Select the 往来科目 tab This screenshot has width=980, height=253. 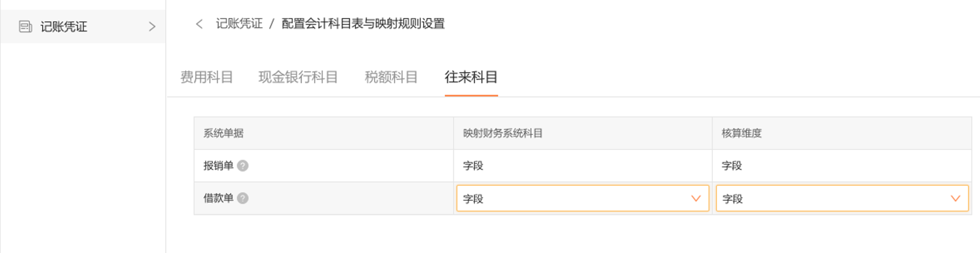(x=471, y=78)
